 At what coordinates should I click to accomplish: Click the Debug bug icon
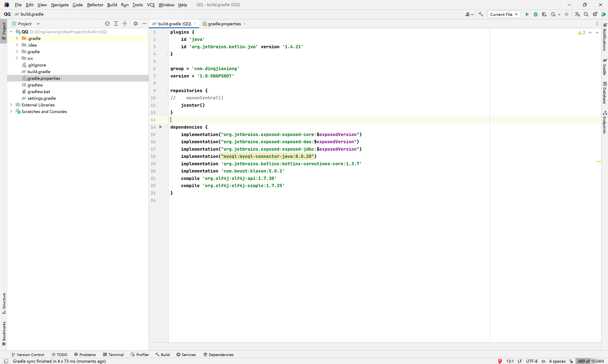535,14
